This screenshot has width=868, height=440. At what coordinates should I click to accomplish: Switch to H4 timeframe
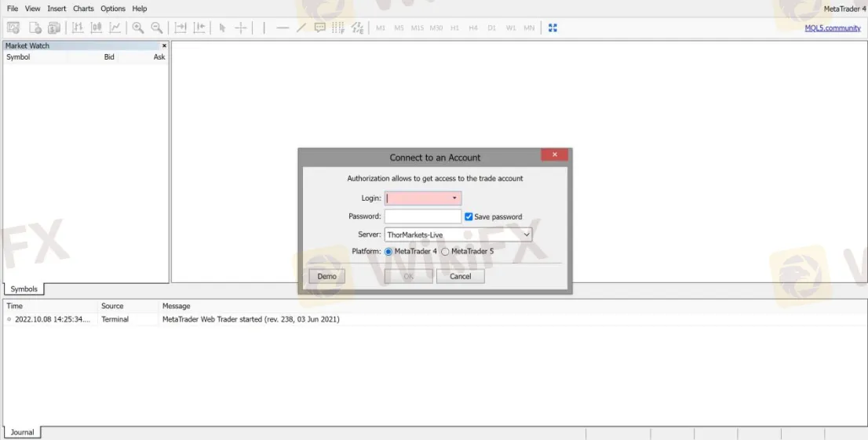(473, 27)
